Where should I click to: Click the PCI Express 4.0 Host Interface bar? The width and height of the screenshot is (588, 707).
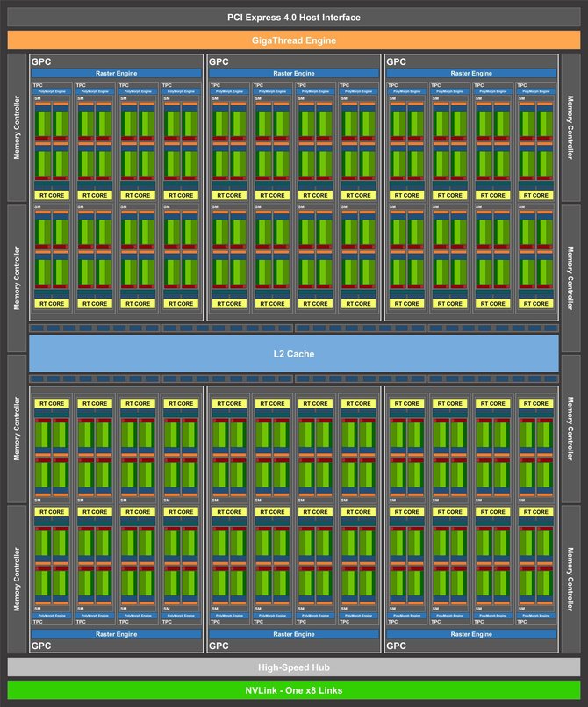point(294,18)
